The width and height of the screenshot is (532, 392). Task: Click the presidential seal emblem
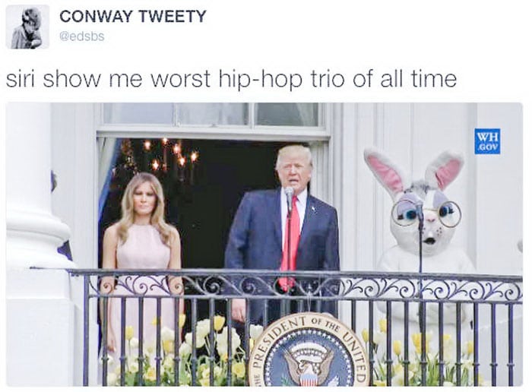pos(308,351)
